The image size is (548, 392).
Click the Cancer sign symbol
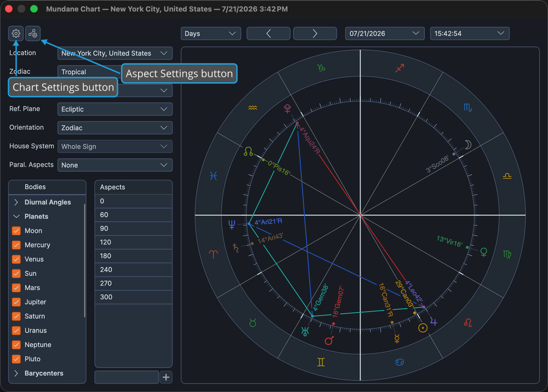click(399, 362)
